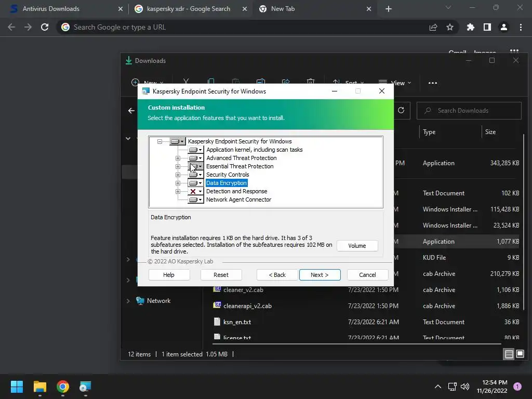Expand Detection and Response subfeatures

[x=178, y=191]
